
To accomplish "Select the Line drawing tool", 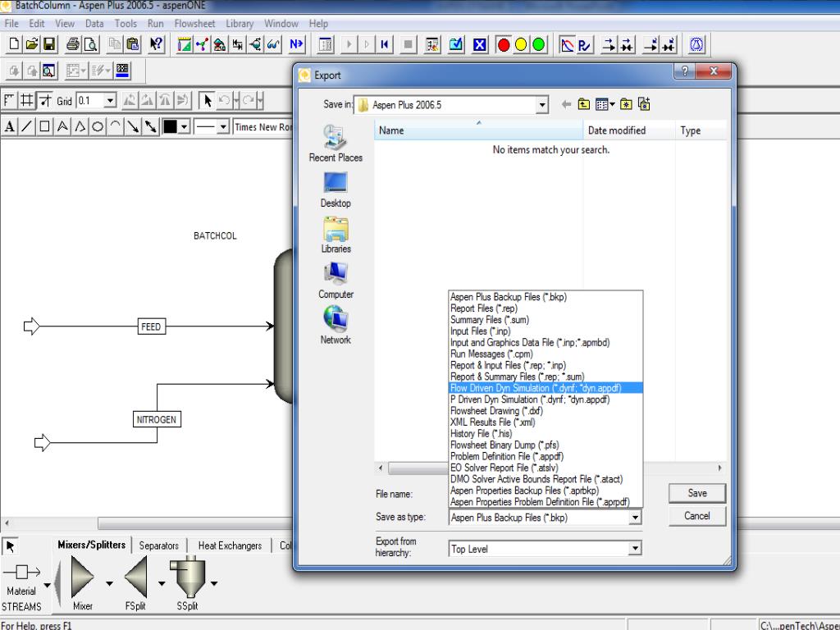I will [27, 127].
